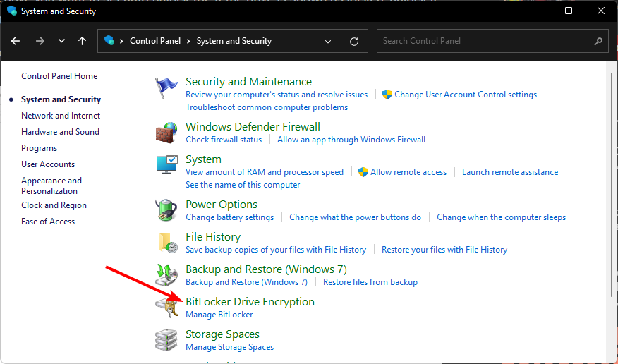Click inside the Search Control Panel field
This screenshot has width=618, height=364.
pos(487,41)
